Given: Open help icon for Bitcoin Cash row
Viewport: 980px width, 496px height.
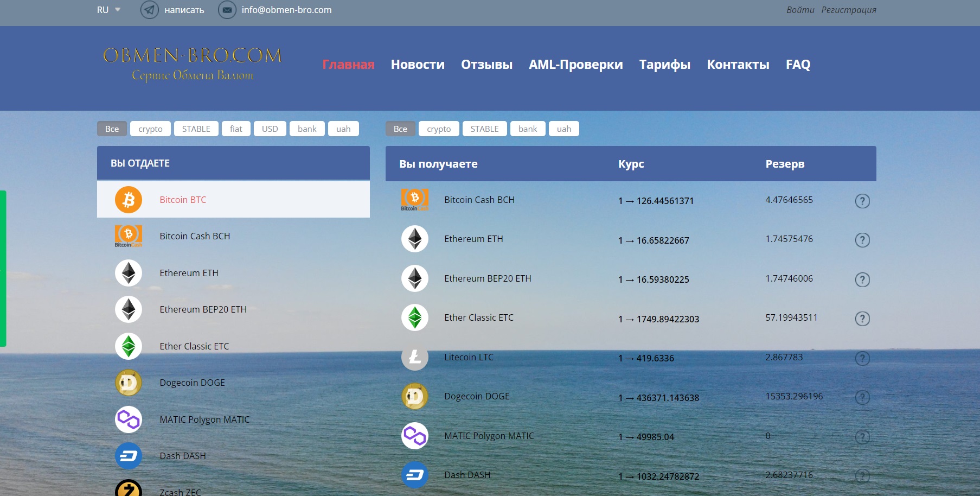Looking at the screenshot, I should pyautogui.click(x=862, y=201).
